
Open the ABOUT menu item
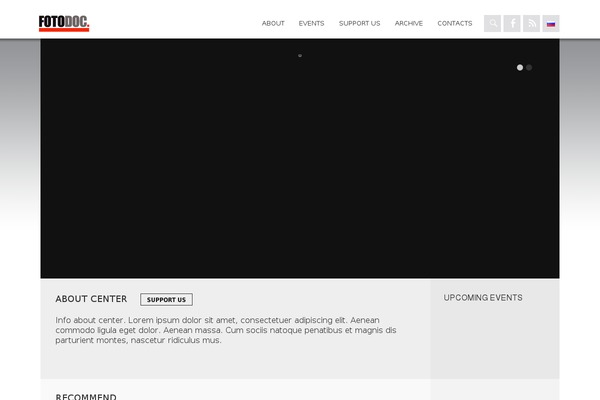pos(273,23)
